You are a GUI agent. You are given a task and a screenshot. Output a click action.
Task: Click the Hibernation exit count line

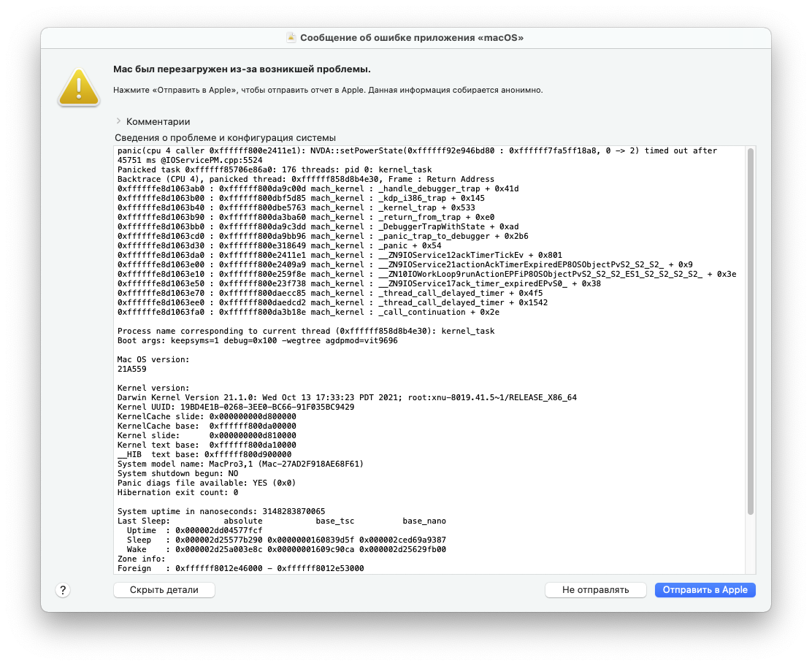tap(177, 492)
